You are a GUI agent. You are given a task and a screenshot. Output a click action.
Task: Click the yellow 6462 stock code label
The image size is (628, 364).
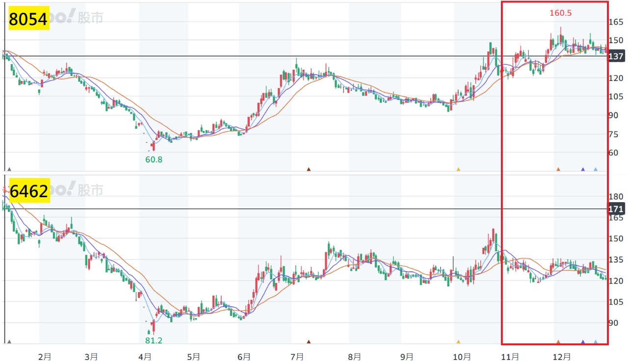click(x=29, y=191)
